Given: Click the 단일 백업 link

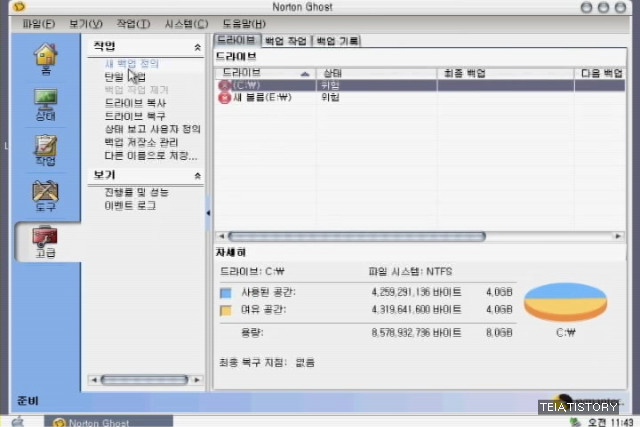Looking at the screenshot, I should click(125, 77).
